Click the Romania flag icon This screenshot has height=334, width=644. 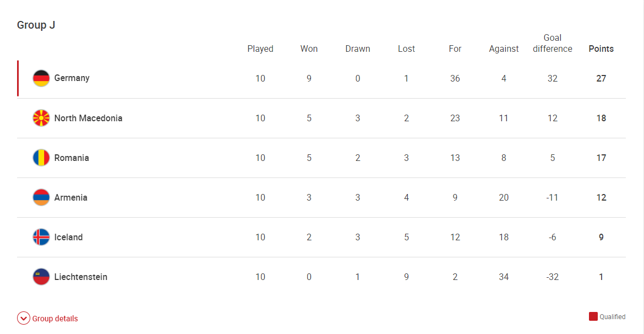coord(41,158)
